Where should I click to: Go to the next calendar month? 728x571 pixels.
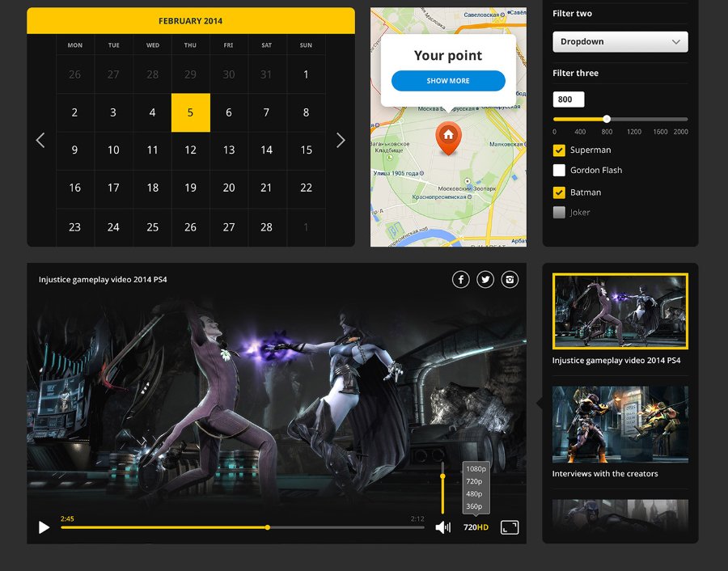341,140
